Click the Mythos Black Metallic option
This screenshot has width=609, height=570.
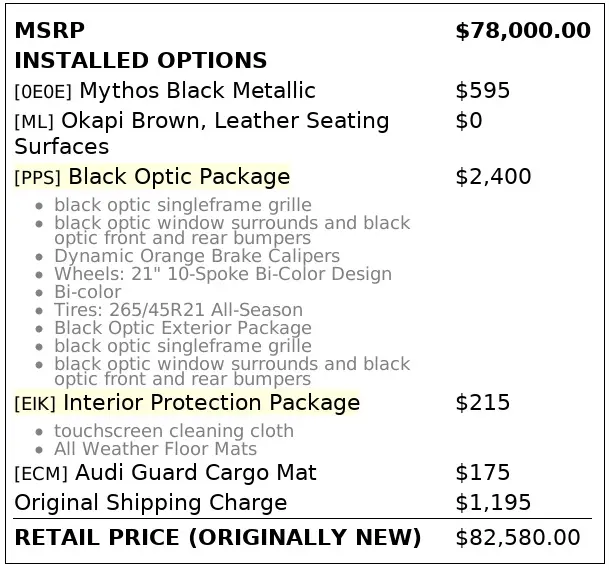coord(197,90)
